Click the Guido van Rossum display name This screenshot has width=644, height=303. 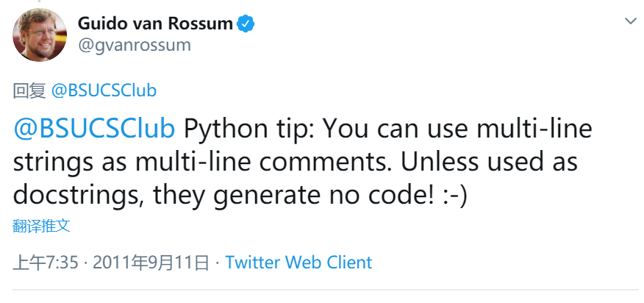(156, 24)
